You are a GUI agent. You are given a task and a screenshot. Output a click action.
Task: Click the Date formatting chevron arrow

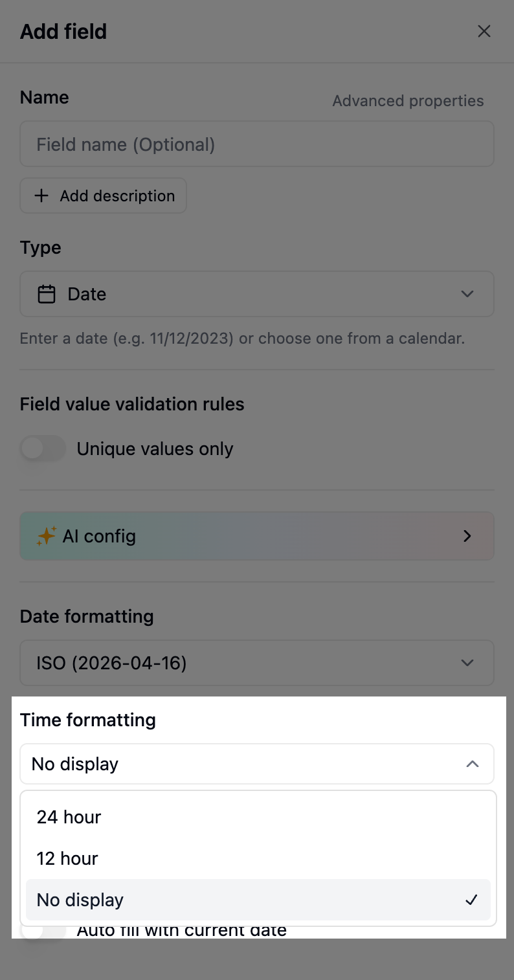coord(467,663)
